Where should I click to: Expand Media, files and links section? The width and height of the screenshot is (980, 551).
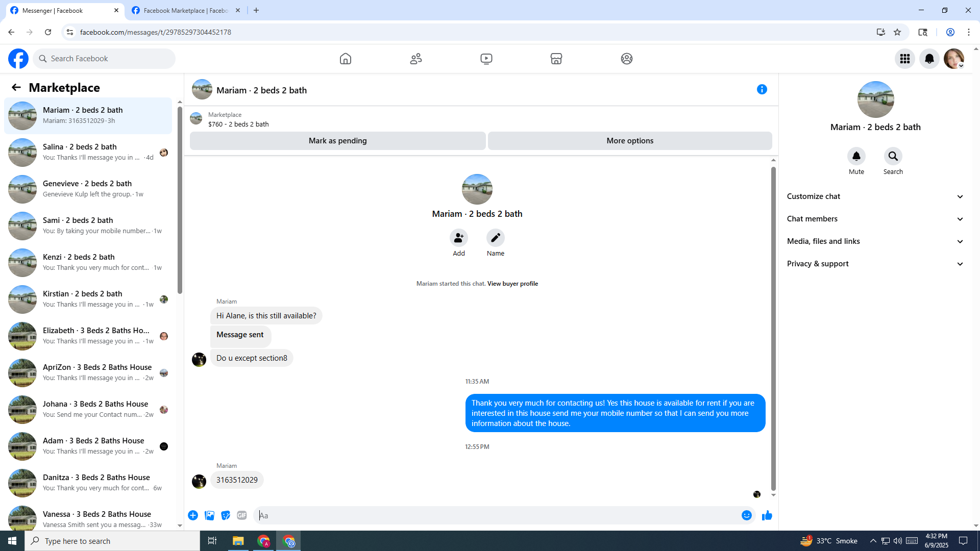pyautogui.click(x=875, y=241)
